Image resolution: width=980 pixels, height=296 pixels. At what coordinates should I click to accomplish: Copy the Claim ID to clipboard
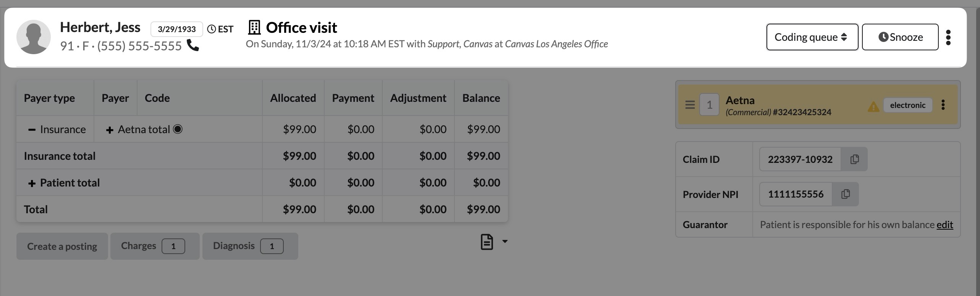pos(854,159)
